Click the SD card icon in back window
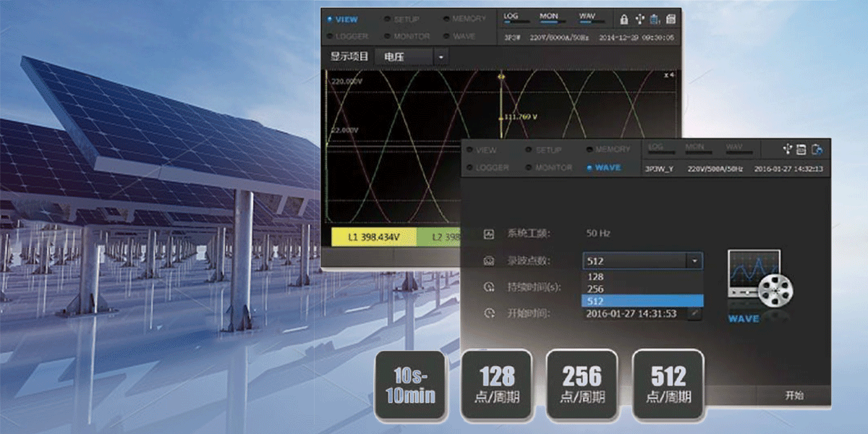This screenshot has width=868, height=434. (x=671, y=20)
